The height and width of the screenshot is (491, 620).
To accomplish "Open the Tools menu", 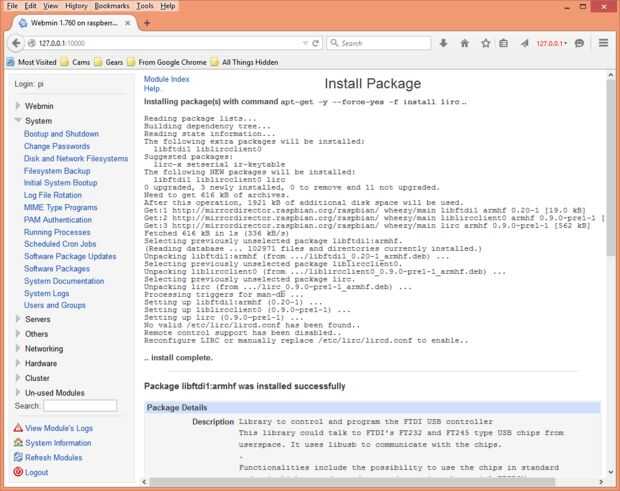I will (145, 6).
